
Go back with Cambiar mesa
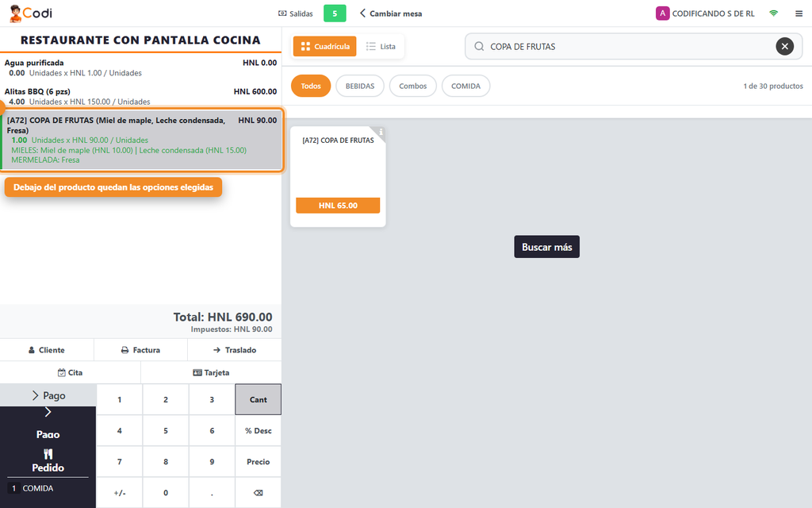(x=391, y=13)
